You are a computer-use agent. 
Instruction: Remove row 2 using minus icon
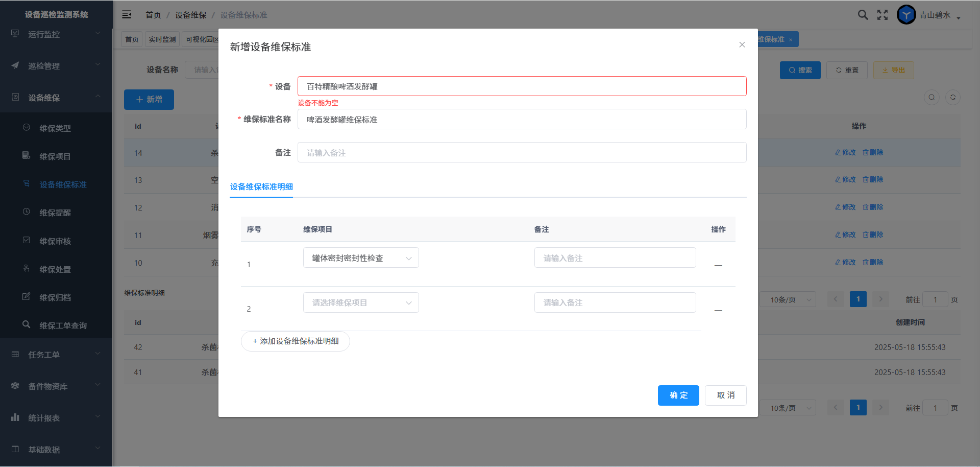tap(718, 310)
